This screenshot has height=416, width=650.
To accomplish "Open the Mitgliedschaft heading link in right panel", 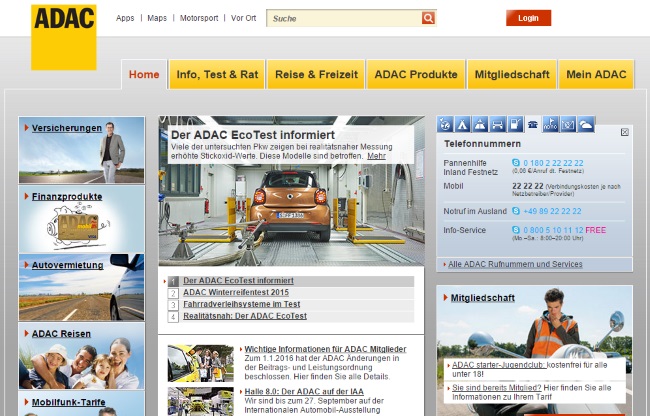I will click(483, 297).
